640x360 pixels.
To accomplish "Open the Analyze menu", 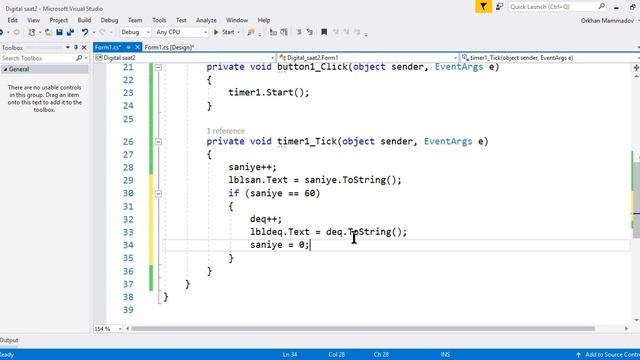I will click(x=206, y=20).
